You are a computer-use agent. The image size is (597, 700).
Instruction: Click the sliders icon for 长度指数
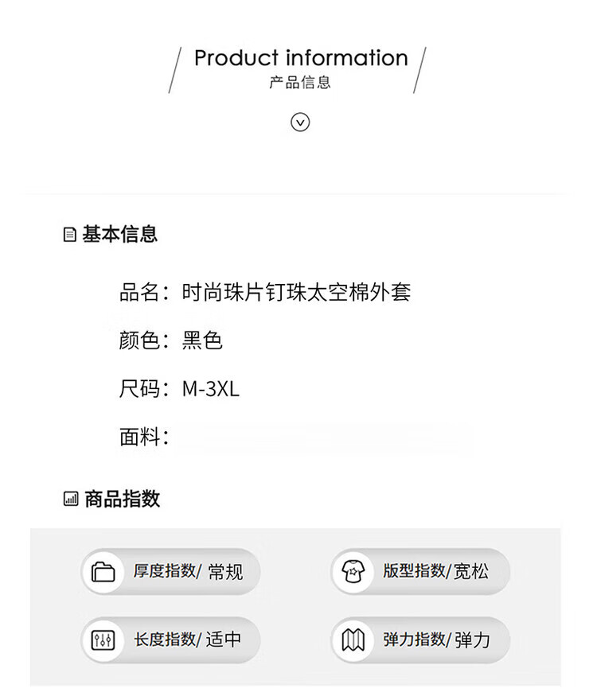click(103, 640)
